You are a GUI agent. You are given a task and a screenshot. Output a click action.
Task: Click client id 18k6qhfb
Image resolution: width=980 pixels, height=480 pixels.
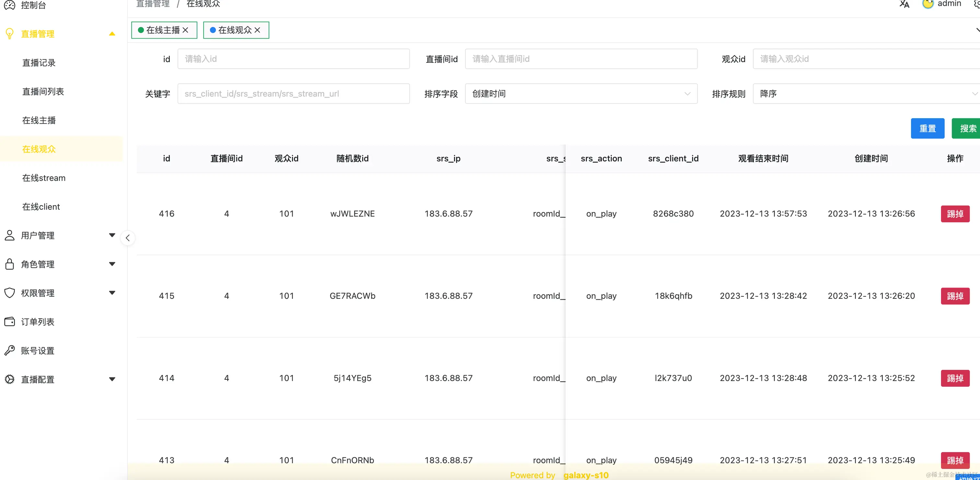pos(673,296)
